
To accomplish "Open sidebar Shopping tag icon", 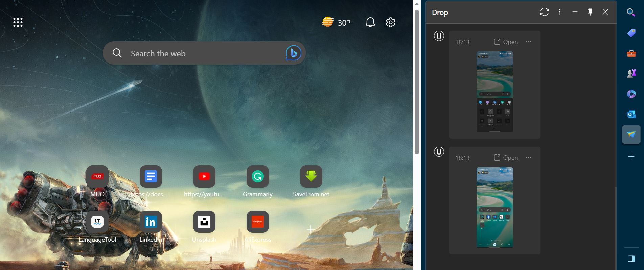I will tap(631, 33).
